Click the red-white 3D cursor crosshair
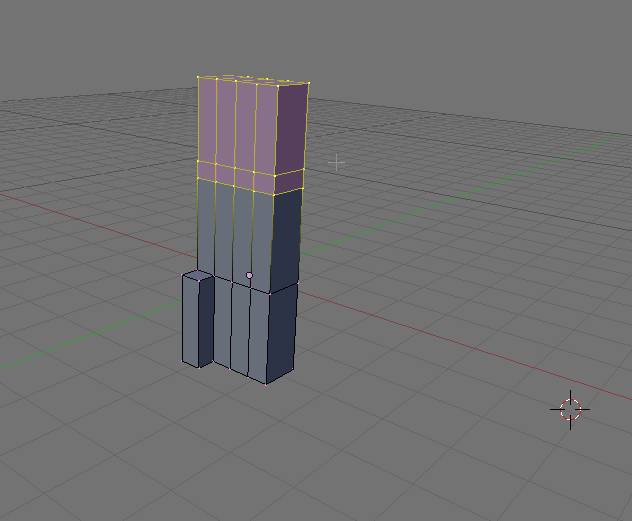The width and height of the screenshot is (632, 521). 570,409
